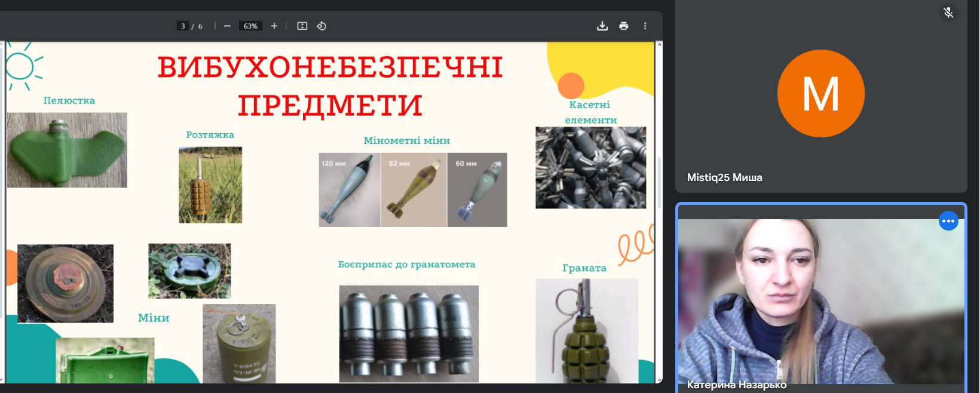Download the PDF file

[602, 26]
